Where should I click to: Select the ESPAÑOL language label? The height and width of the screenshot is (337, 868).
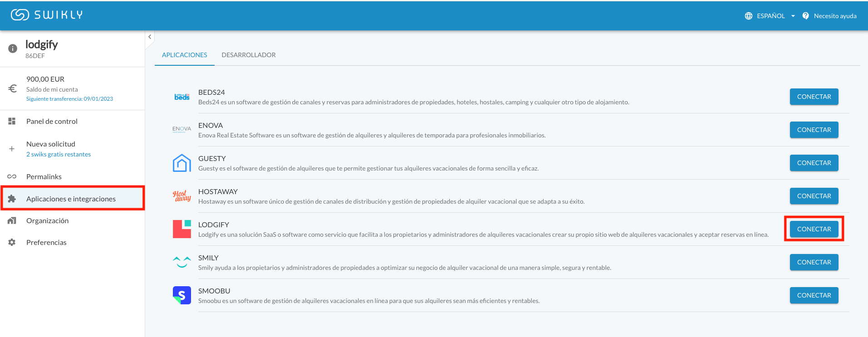(770, 16)
